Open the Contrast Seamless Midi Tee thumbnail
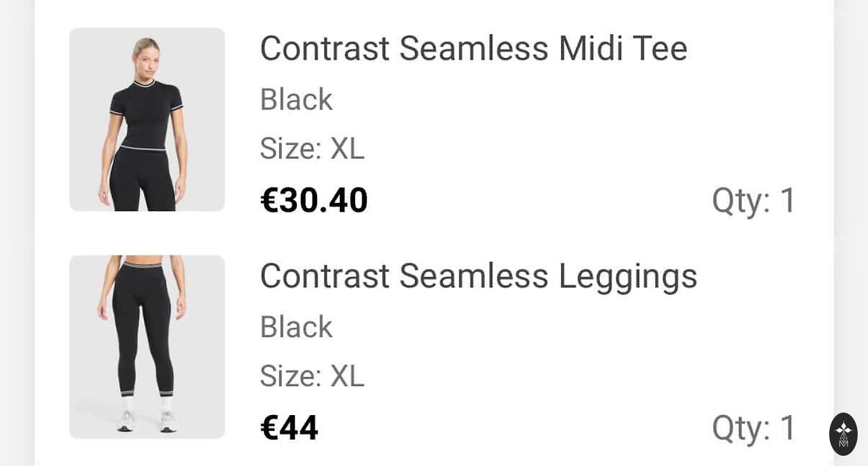Viewport: 868px width, 466px height. [x=147, y=120]
